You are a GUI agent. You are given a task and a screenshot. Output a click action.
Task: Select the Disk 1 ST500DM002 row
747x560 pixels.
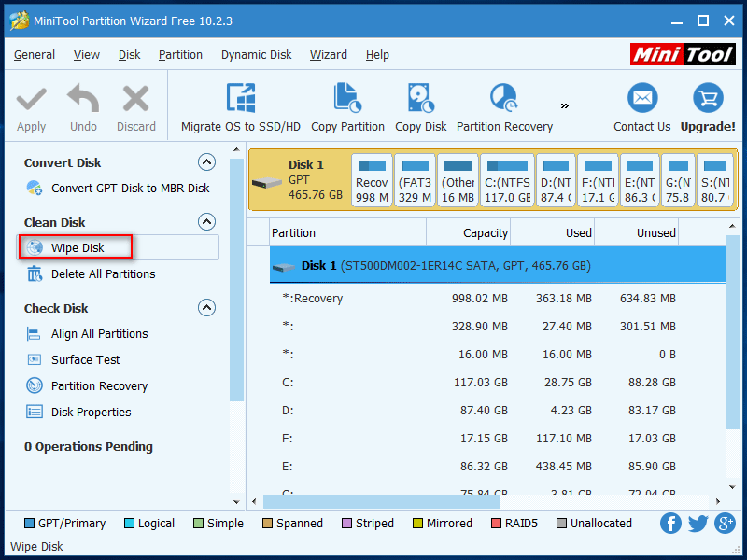tap(498, 265)
